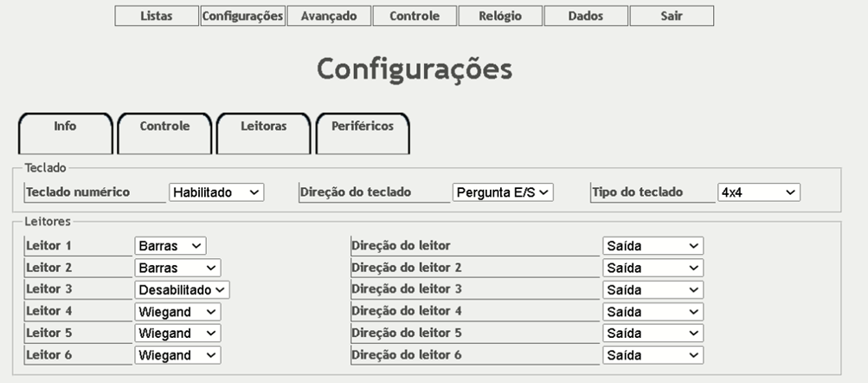Open the Periféricos tab
The height and width of the screenshot is (383, 868).
363,127
